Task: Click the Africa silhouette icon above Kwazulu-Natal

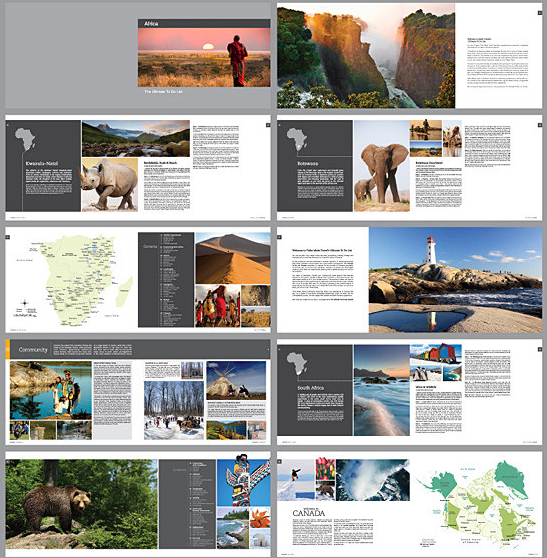Action: (25, 140)
